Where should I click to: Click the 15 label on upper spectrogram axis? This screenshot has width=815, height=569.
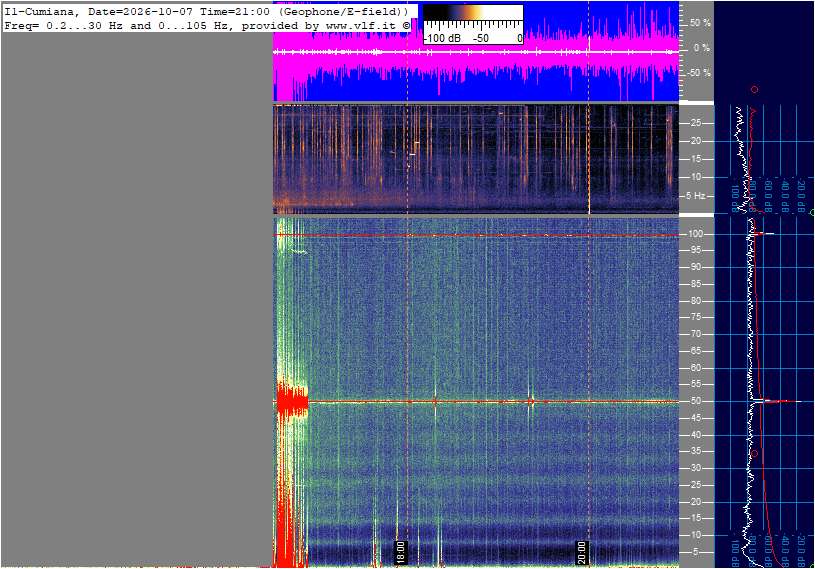coord(695,159)
